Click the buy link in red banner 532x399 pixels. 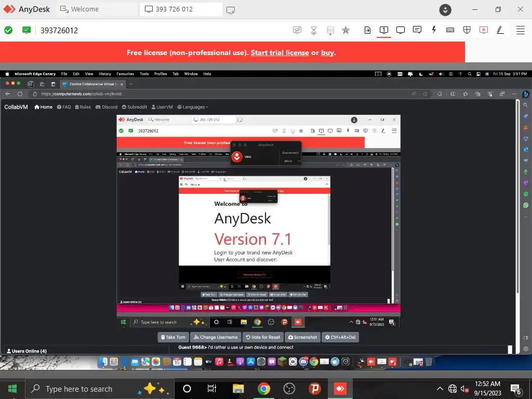click(x=327, y=52)
